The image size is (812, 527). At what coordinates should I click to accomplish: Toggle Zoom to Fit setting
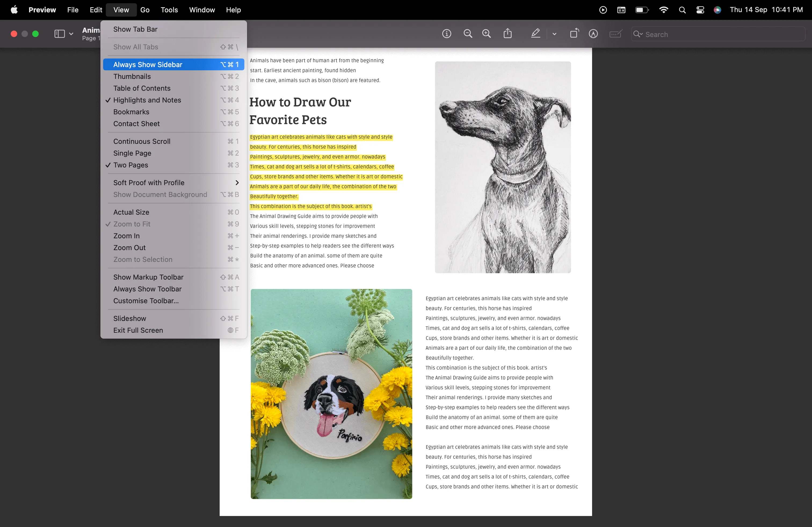(131, 224)
